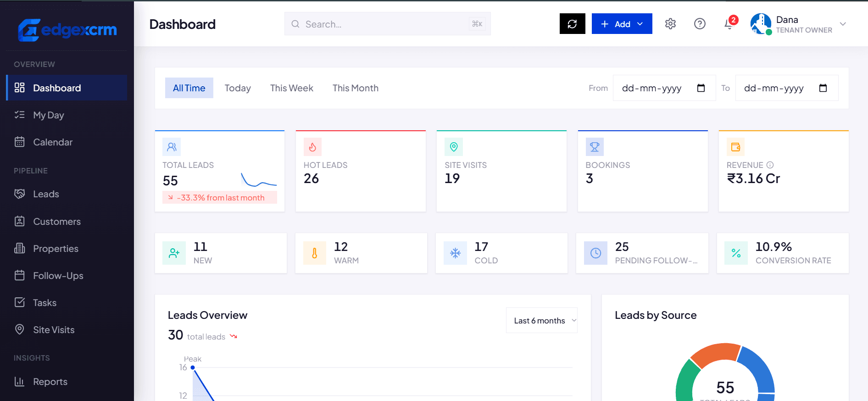Click the refresh icon button
The width and height of the screenshot is (868, 401).
coord(572,24)
